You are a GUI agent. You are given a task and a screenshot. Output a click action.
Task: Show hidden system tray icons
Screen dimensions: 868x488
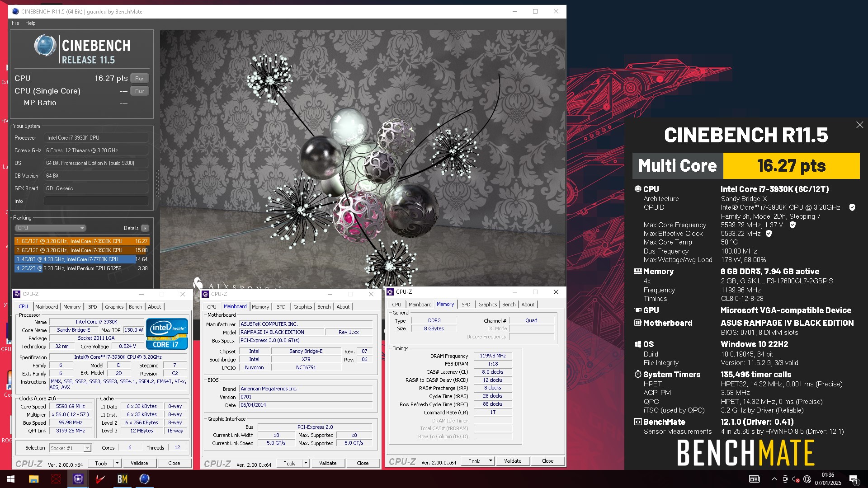[774, 479]
